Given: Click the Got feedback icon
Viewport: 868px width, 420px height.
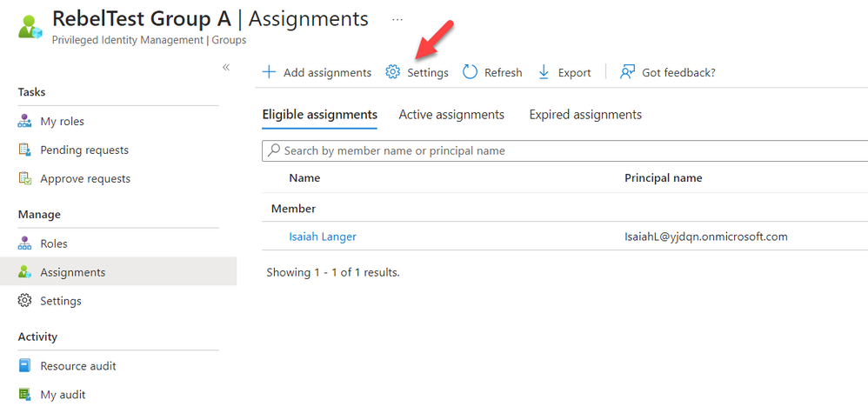Looking at the screenshot, I should pos(627,72).
